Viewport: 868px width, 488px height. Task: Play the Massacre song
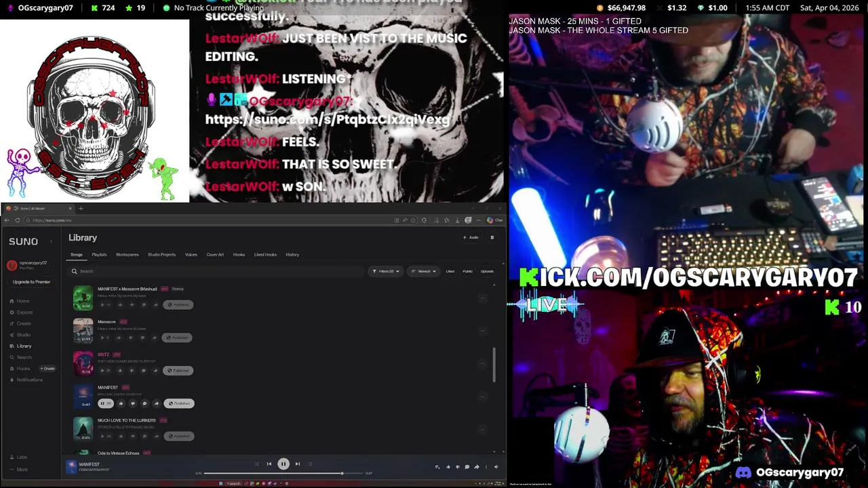click(104, 338)
